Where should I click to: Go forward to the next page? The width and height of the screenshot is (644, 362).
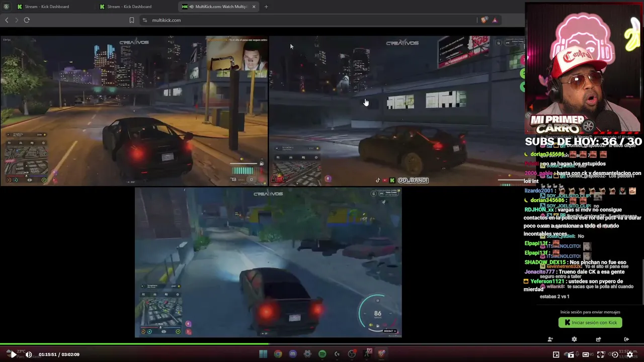[x=17, y=20]
